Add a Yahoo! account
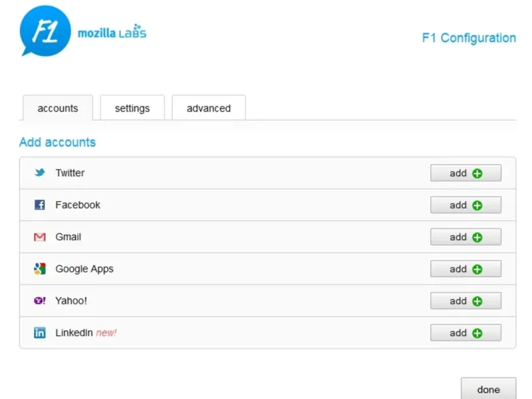Viewport: 532px width, 399px height. [465, 301]
